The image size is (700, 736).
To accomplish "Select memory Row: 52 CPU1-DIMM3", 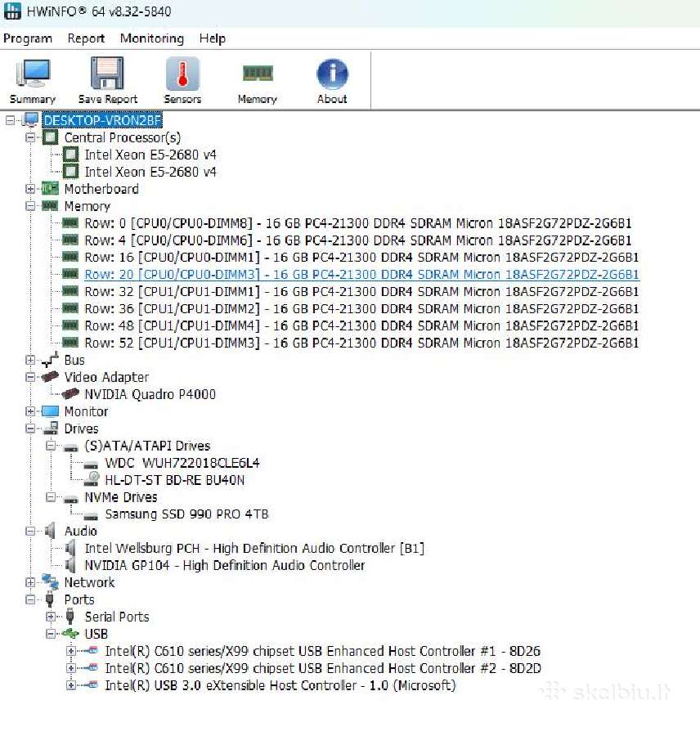I will click(361, 343).
